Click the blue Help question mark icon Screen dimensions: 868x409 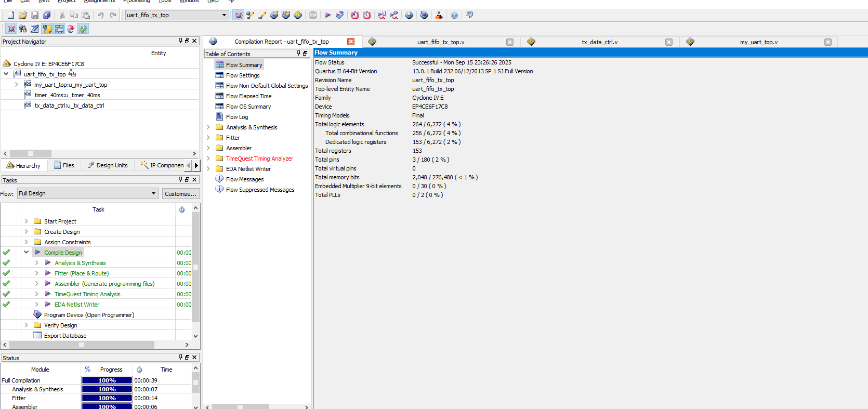[x=454, y=15]
